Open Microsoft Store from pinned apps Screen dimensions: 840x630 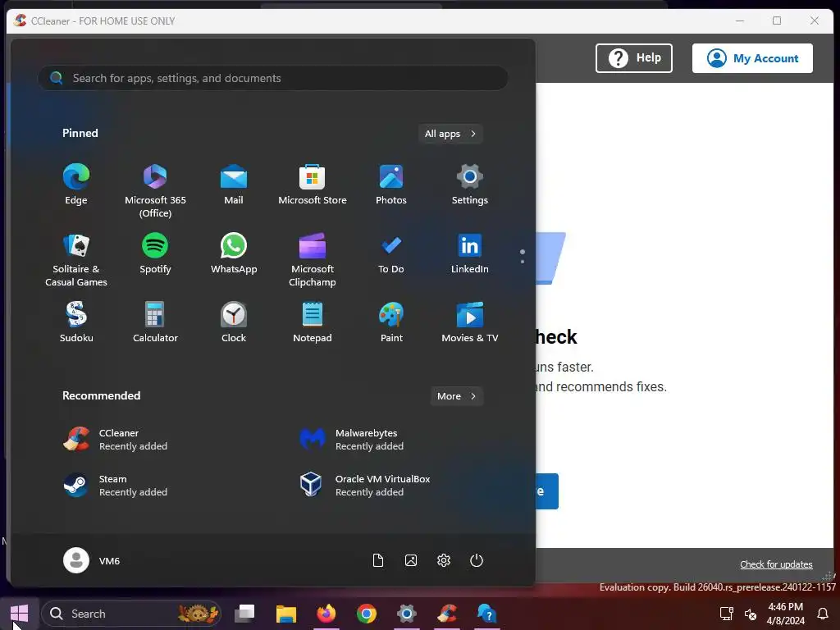tap(313, 185)
